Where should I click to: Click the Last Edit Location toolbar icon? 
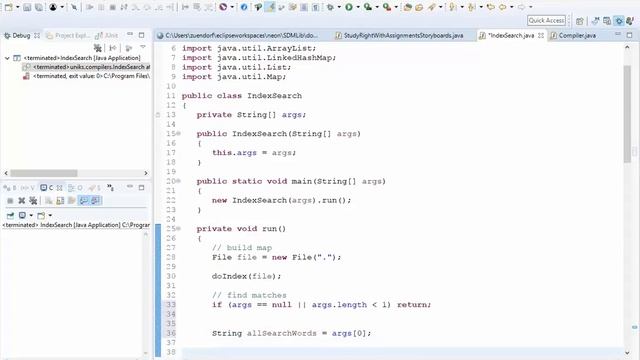click(x=491, y=7)
